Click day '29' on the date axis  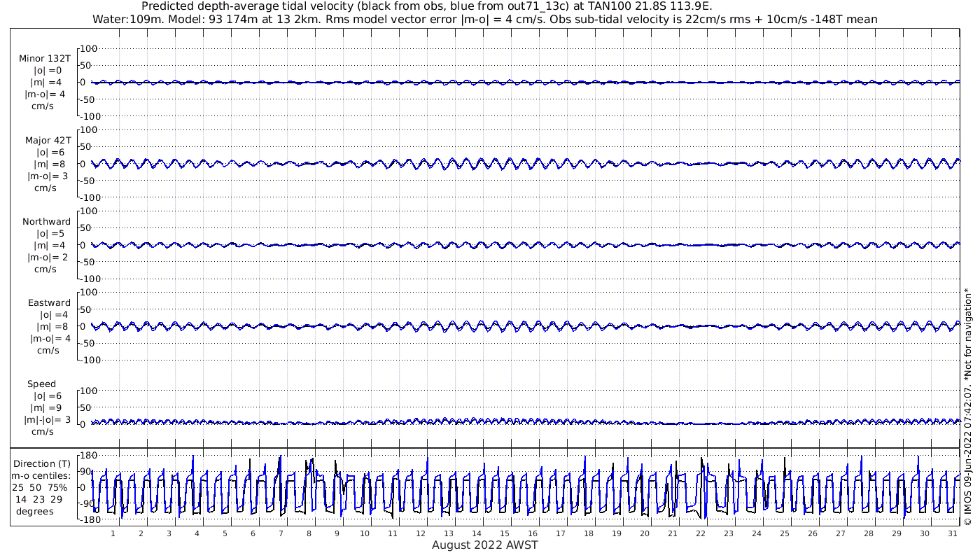[896, 533]
